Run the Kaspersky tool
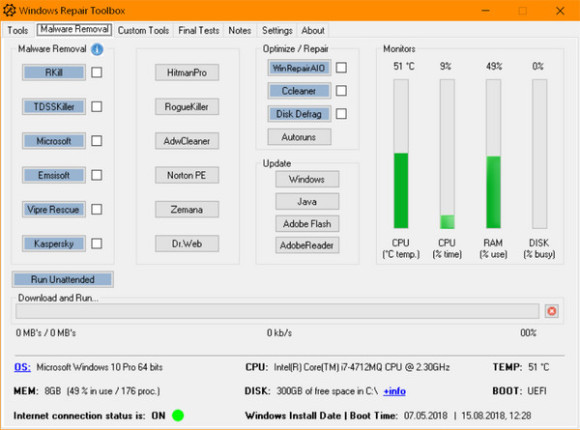Screen dimensions: 580x430 point(54,243)
